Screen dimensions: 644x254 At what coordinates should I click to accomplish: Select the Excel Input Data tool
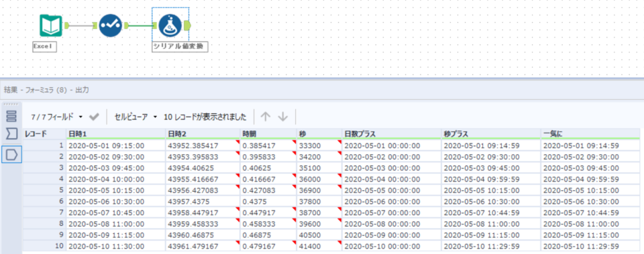coord(51,25)
